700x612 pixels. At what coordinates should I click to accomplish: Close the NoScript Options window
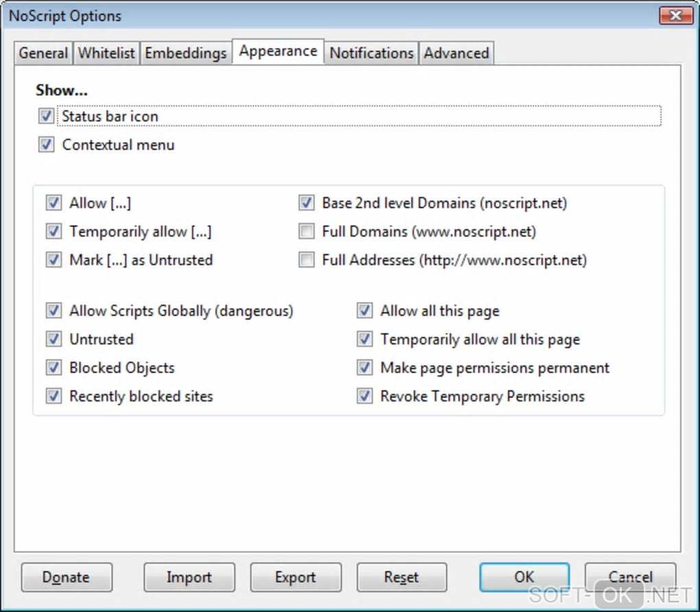pos(675,15)
